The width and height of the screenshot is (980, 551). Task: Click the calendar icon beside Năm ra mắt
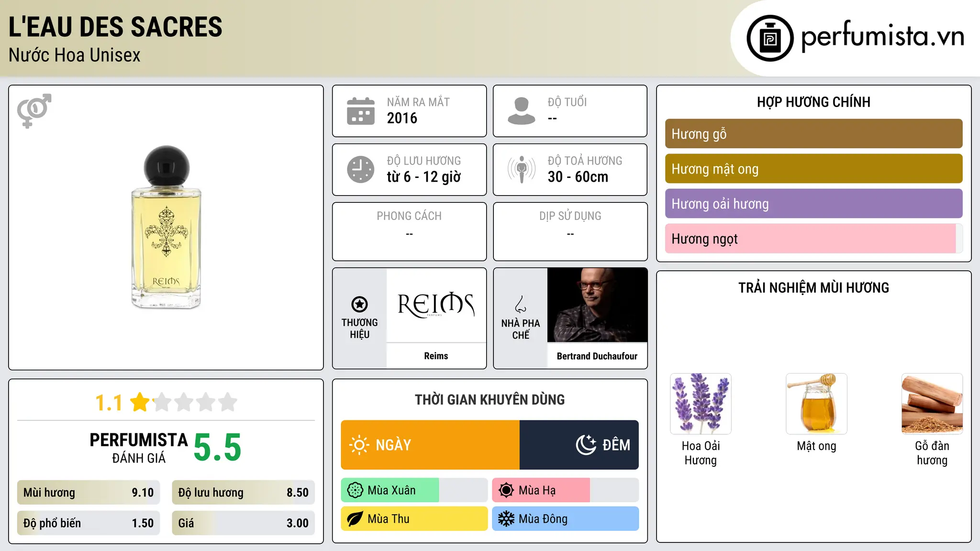pos(361,111)
